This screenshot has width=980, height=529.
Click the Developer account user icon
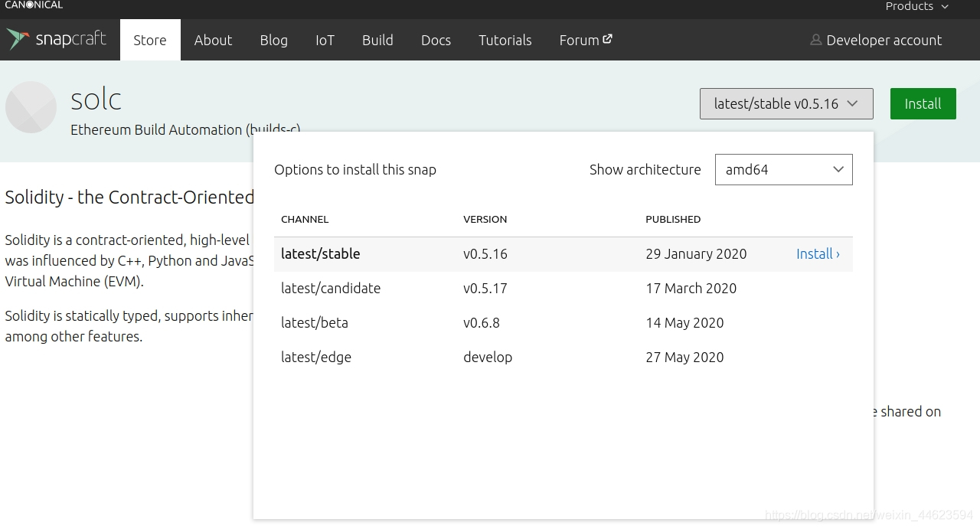[816, 40]
